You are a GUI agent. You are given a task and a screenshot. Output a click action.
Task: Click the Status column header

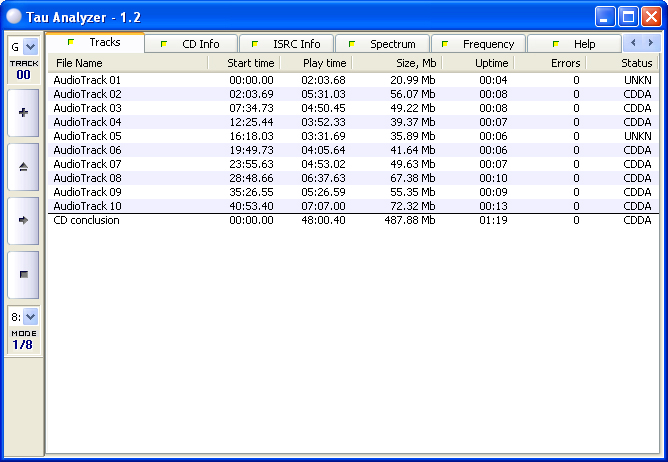[x=622, y=63]
